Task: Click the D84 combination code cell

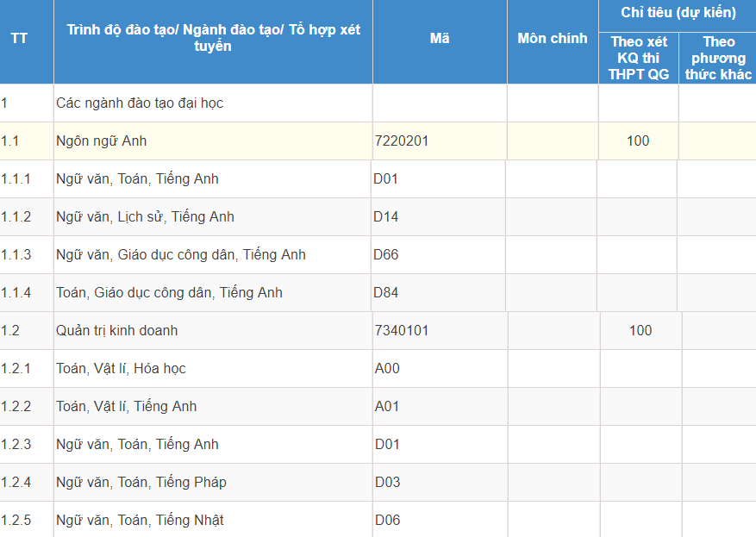Action: pyautogui.click(x=386, y=293)
